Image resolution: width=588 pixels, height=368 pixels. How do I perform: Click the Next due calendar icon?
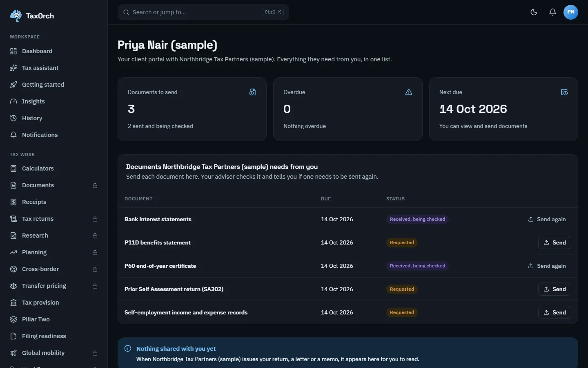(564, 92)
